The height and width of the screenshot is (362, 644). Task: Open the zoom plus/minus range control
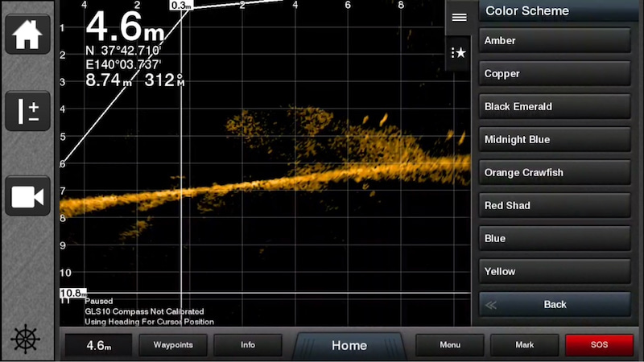pyautogui.click(x=27, y=112)
